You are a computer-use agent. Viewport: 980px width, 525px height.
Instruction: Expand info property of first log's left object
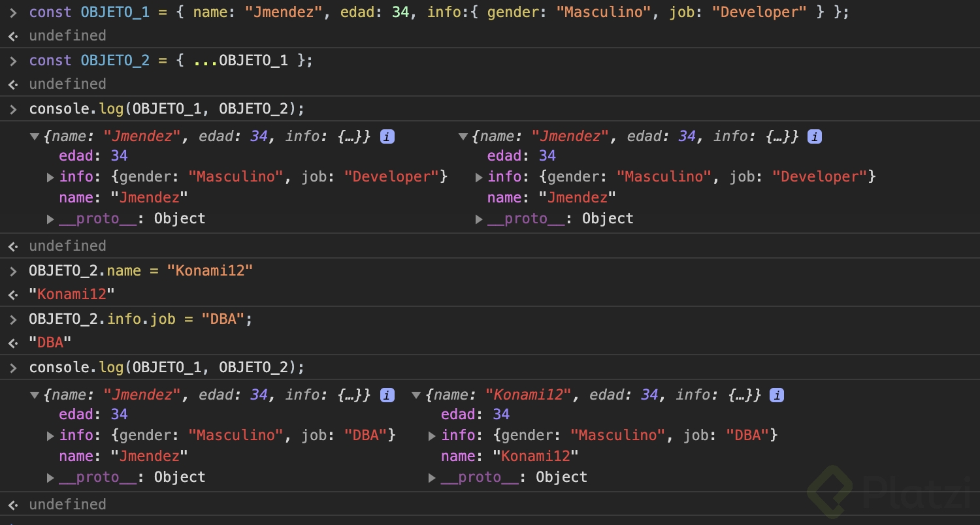pos(50,177)
